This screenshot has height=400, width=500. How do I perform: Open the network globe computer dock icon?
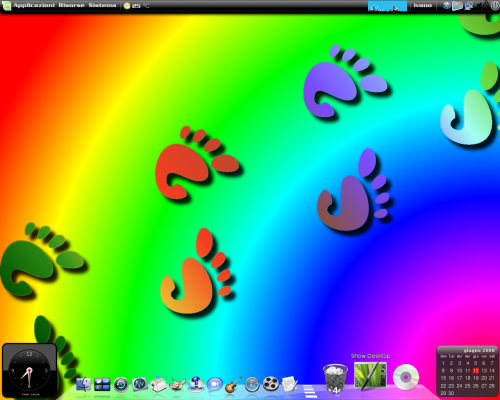click(196, 384)
